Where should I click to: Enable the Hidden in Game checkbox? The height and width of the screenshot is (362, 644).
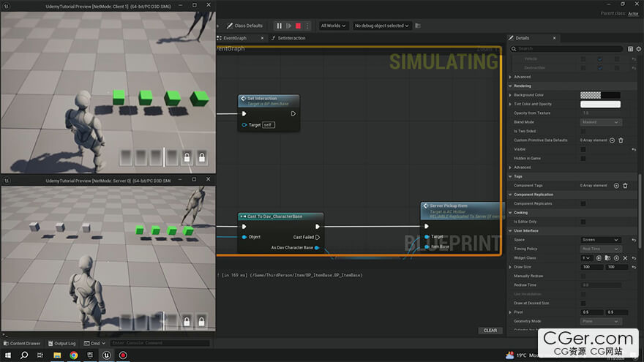pyautogui.click(x=583, y=159)
